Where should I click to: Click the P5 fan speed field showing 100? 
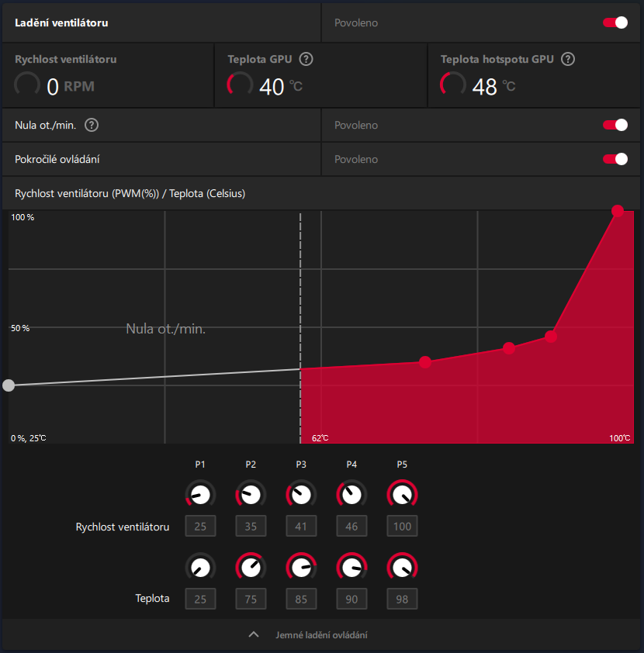pyautogui.click(x=402, y=527)
